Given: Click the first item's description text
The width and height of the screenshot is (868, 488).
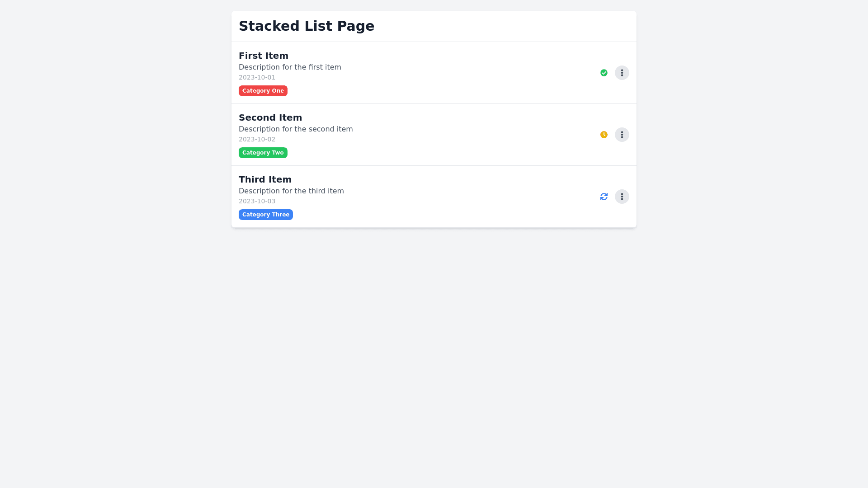Looking at the screenshot, I should [x=290, y=67].
